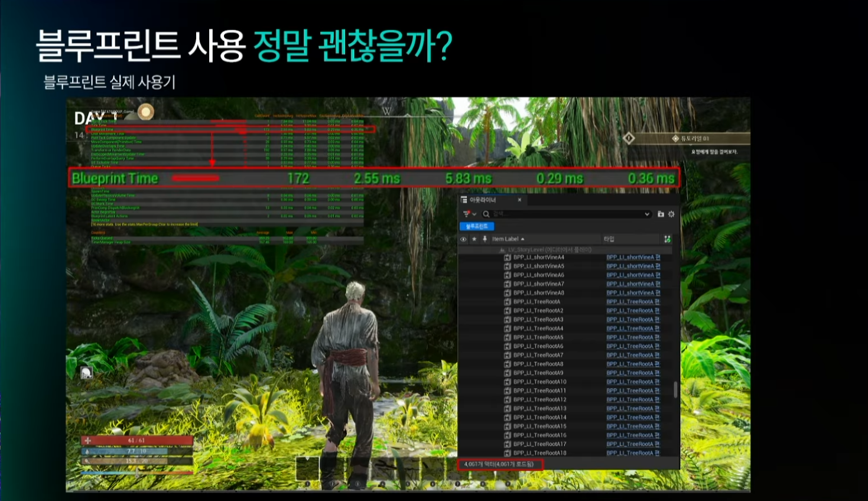Close the 아웃라이너 tab
The height and width of the screenshot is (501, 868).
pyautogui.click(x=519, y=200)
